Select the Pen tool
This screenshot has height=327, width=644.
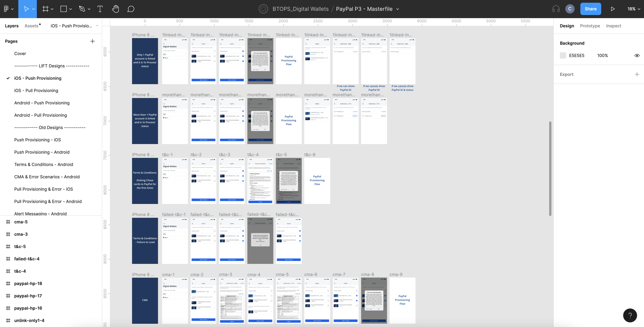pyautogui.click(x=82, y=8)
